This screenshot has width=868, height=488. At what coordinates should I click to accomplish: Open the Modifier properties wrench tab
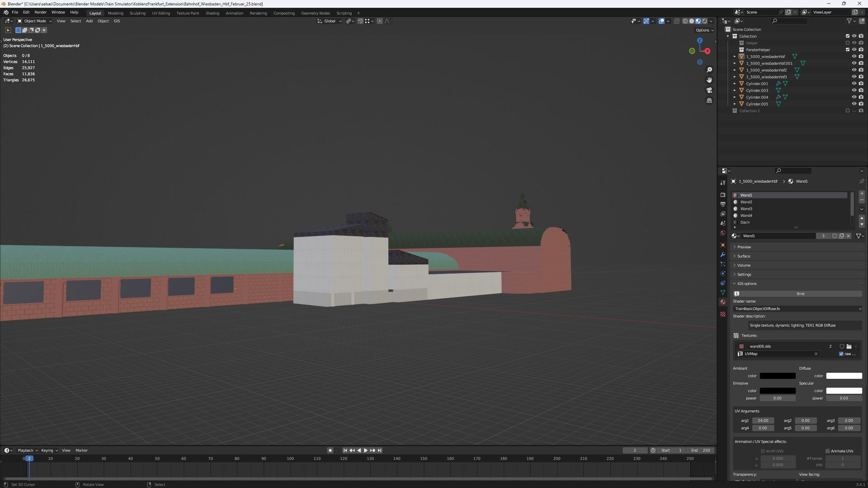click(x=723, y=255)
